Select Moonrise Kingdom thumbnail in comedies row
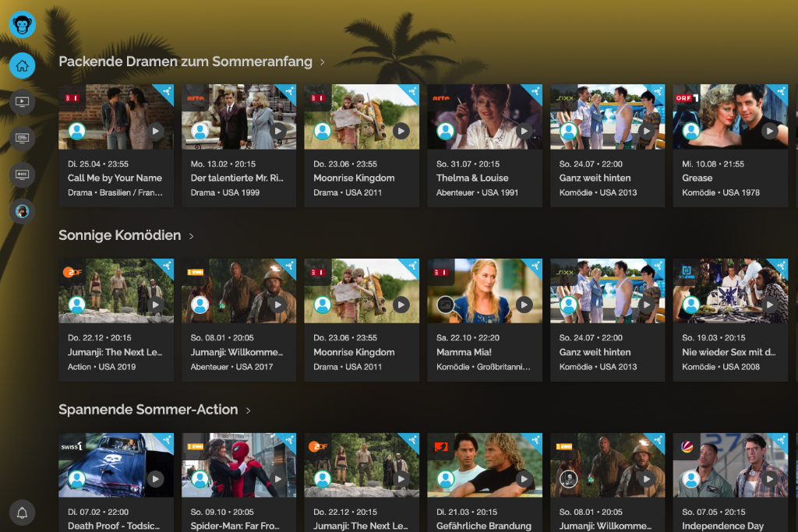The image size is (798, 532). pyautogui.click(x=362, y=291)
